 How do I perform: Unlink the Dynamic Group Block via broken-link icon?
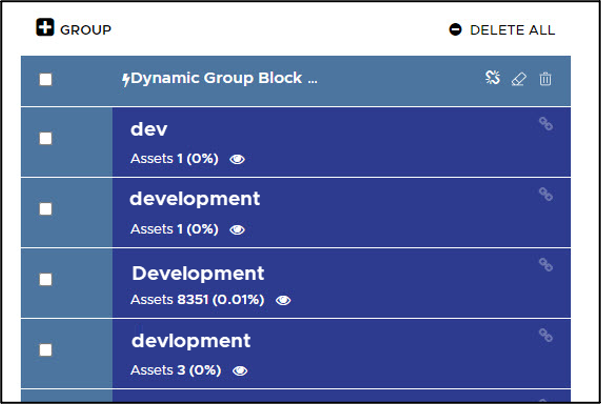tap(493, 78)
